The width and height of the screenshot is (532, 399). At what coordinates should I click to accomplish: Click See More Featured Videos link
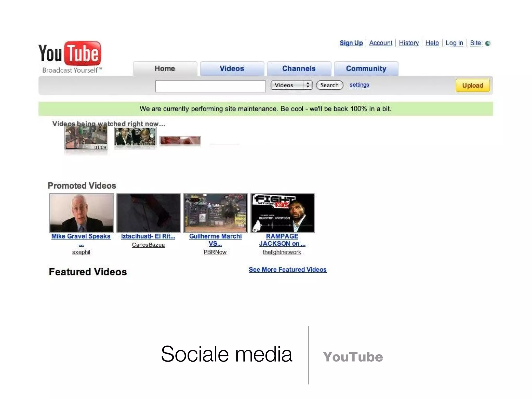pyautogui.click(x=288, y=270)
